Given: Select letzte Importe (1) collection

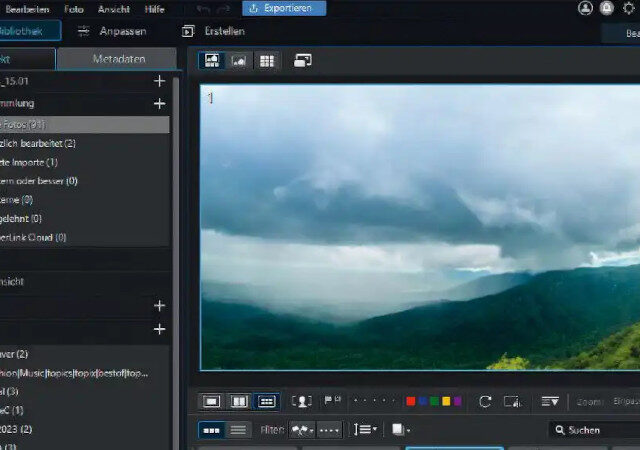Looking at the screenshot, I should point(84,162).
